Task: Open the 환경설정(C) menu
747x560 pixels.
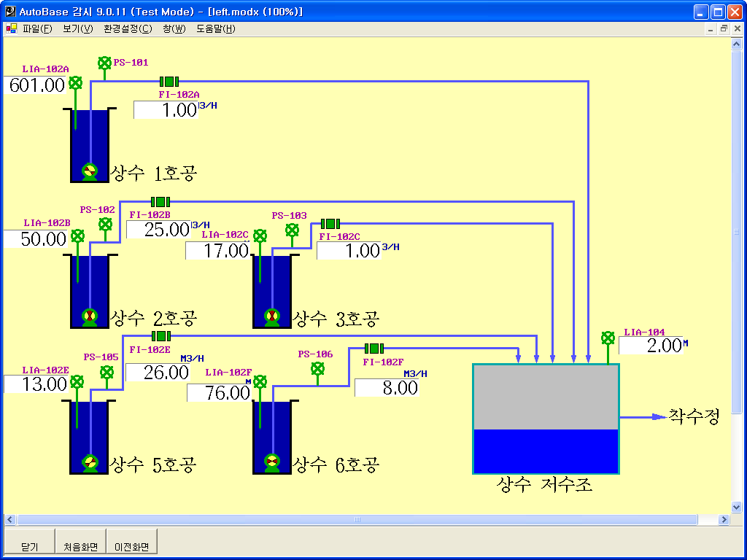Action: 128,29
